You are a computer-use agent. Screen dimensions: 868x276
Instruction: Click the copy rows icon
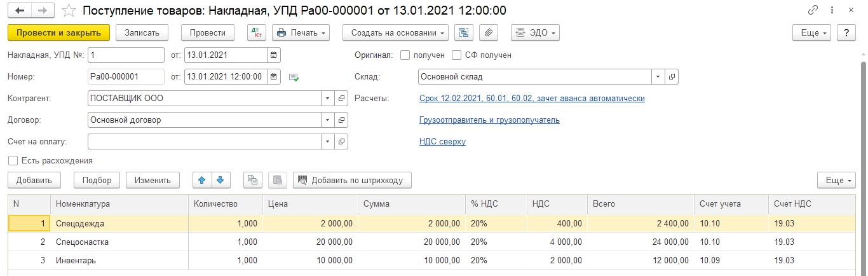(253, 180)
